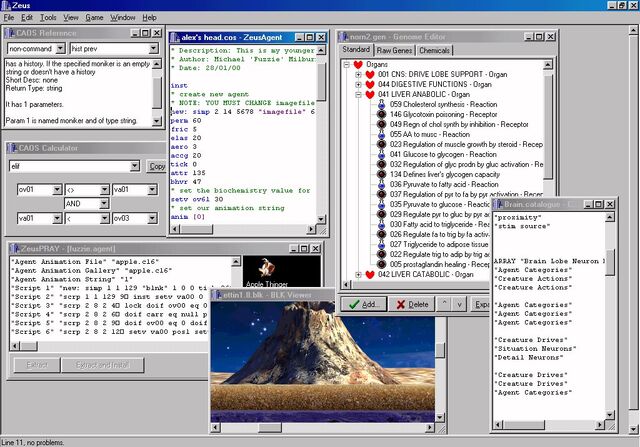Click the receptor icon of 029 Regulate pyr to gluc
Image resolution: width=640 pixels, height=447 pixels.
tap(381, 214)
